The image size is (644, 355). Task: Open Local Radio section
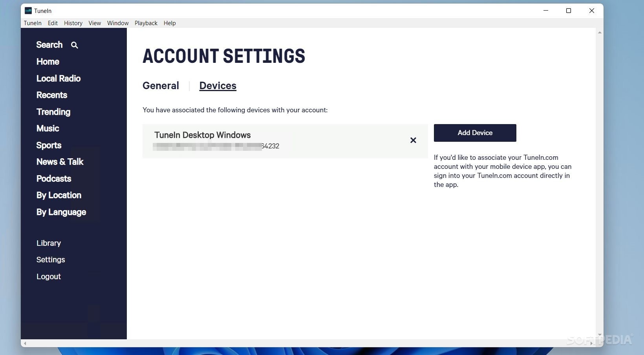[x=59, y=79]
